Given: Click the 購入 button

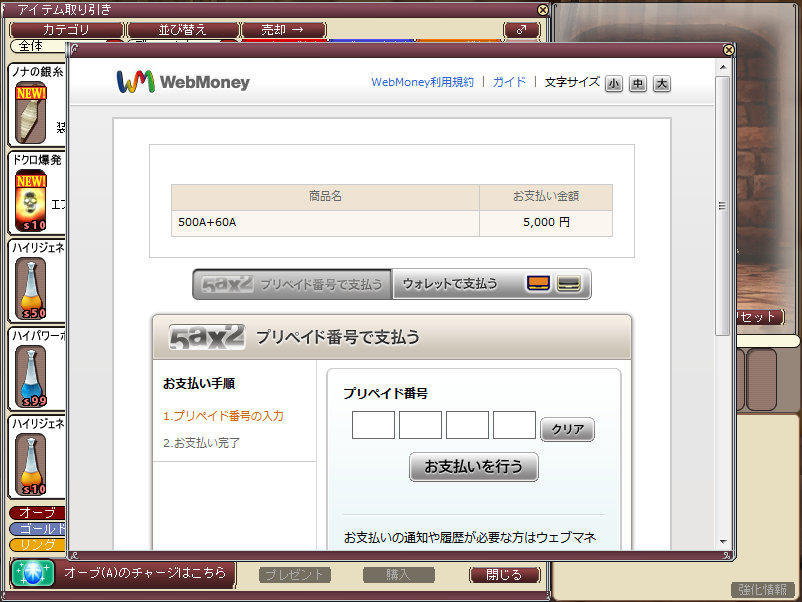Looking at the screenshot, I should (398, 575).
